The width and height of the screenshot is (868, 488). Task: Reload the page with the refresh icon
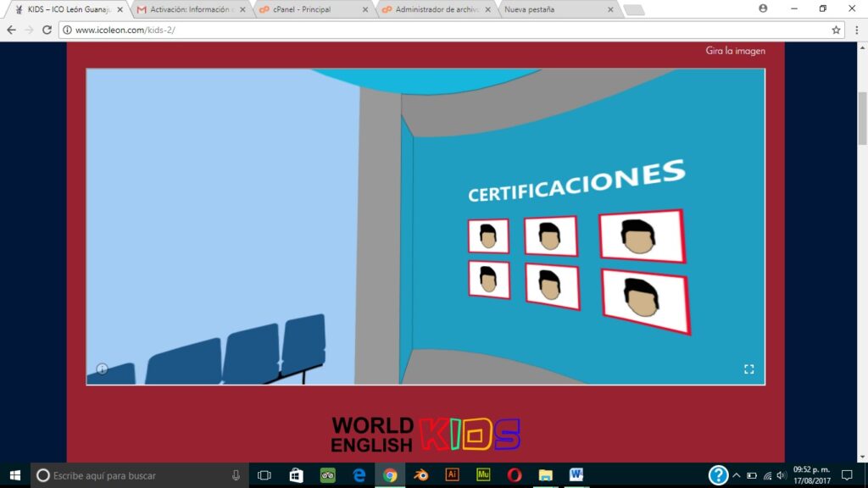click(x=47, y=30)
